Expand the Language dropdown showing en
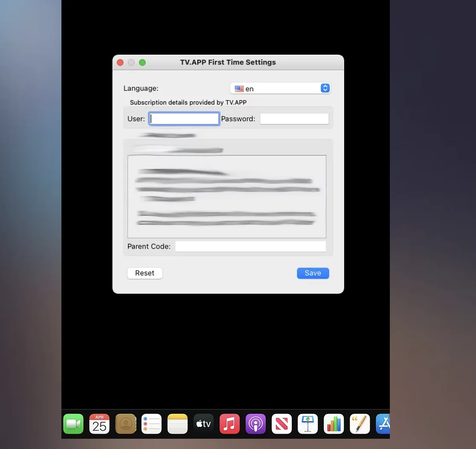The width and height of the screenshot is (476, 449). pos(280,88)
